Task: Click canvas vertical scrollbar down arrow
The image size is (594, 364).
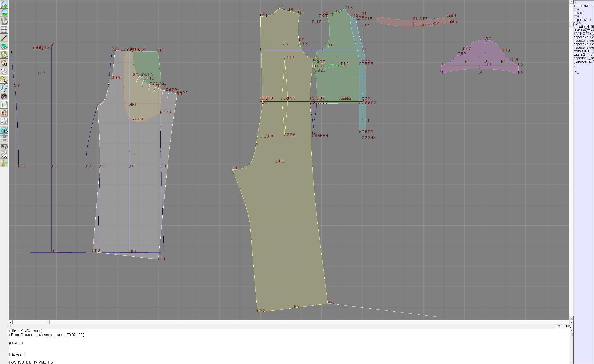Action: tap(571, 318)
